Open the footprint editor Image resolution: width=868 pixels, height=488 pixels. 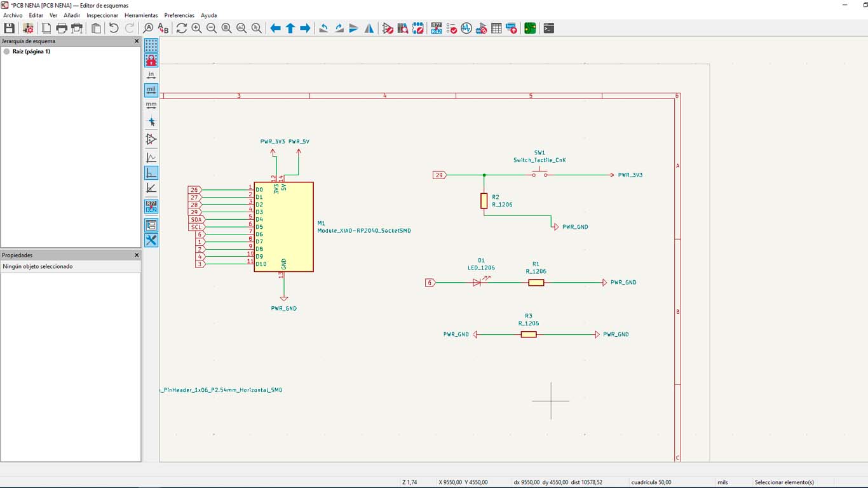[x=417, y=28]
